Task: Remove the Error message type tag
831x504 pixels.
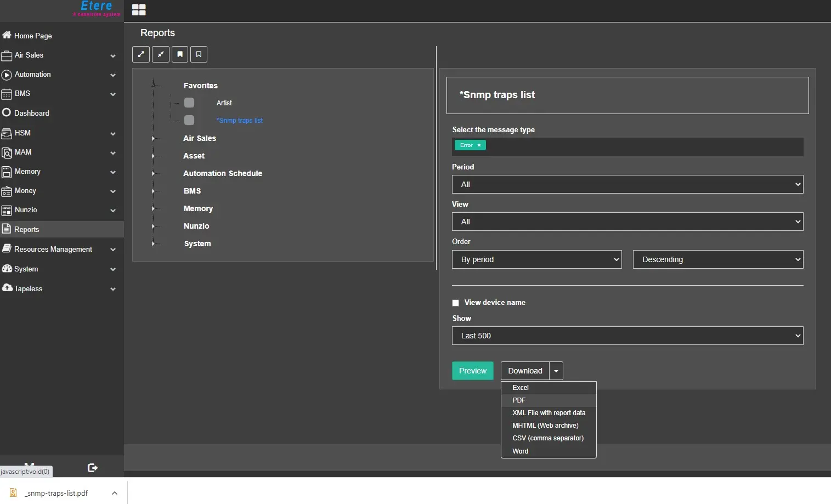Action: click(479, 145)
